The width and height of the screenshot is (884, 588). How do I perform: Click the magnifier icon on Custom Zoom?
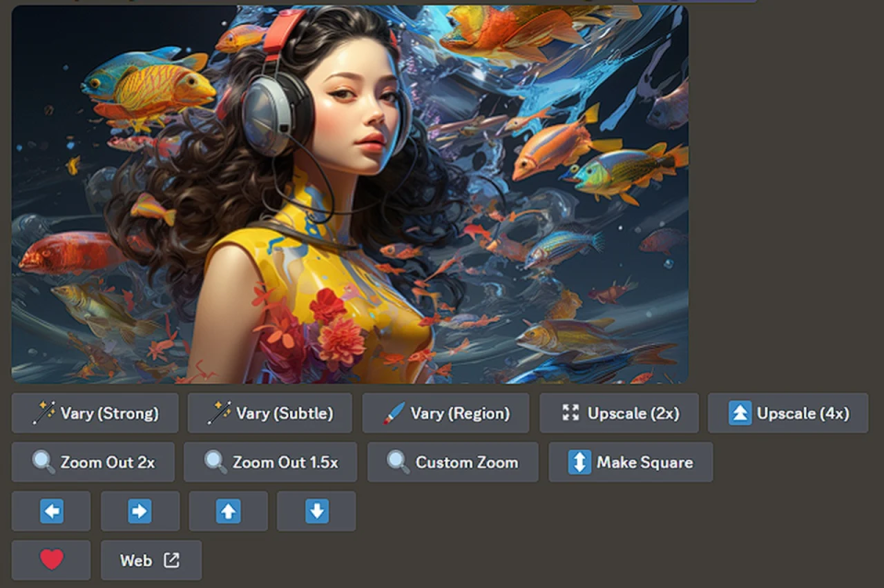click(398, 462)
